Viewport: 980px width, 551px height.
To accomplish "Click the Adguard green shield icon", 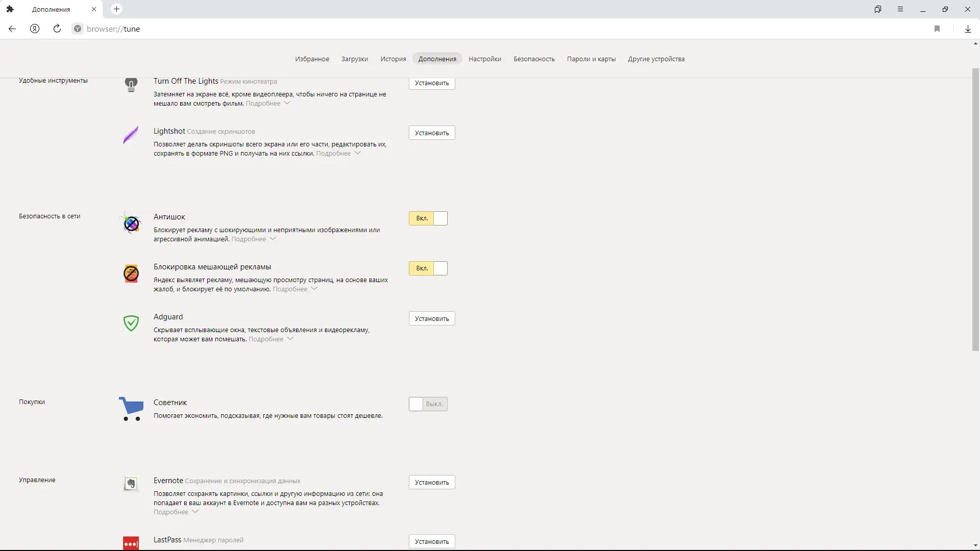I will tap(131, 323).
